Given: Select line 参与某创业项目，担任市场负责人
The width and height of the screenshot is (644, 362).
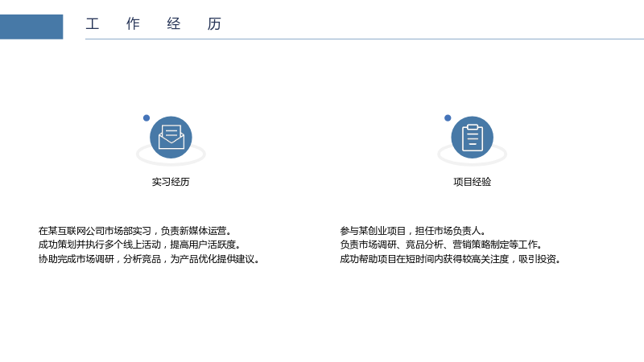Looking at the screenshot, I should [x=413, y=231].
